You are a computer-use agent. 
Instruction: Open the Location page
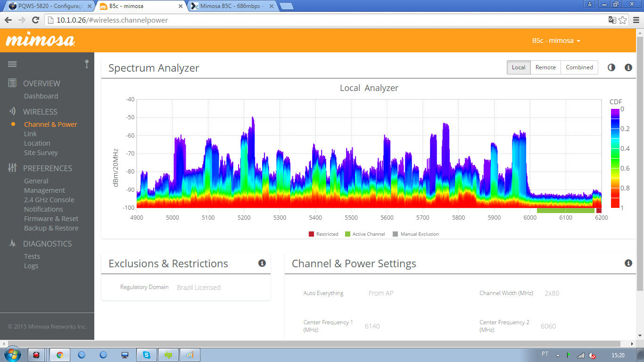pos(37,143)
